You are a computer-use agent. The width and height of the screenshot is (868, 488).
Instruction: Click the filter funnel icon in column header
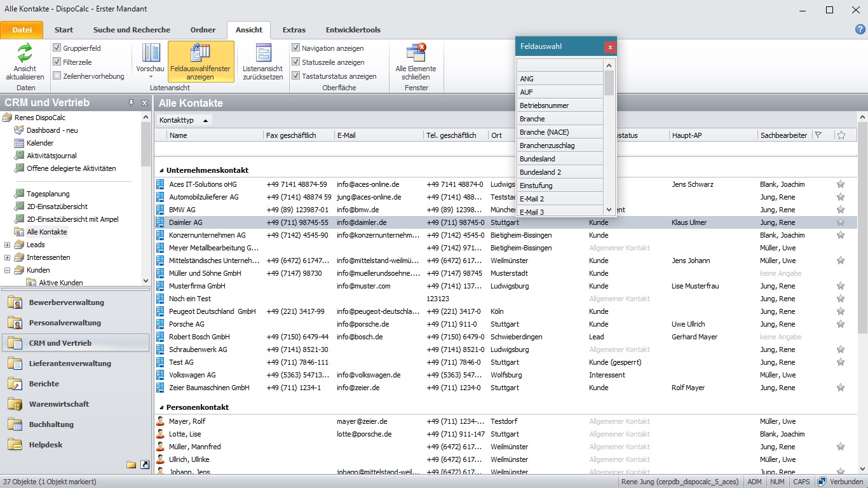pos(818,135)
